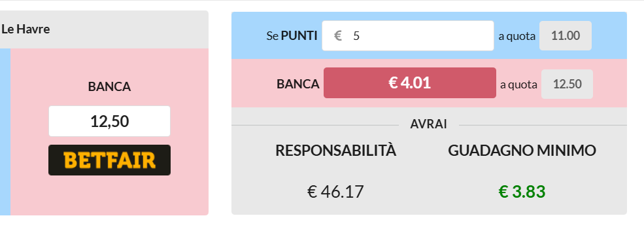Viewport: 644px width, 237px height.
Task: Click the Betfair logo
Action: 109,160
